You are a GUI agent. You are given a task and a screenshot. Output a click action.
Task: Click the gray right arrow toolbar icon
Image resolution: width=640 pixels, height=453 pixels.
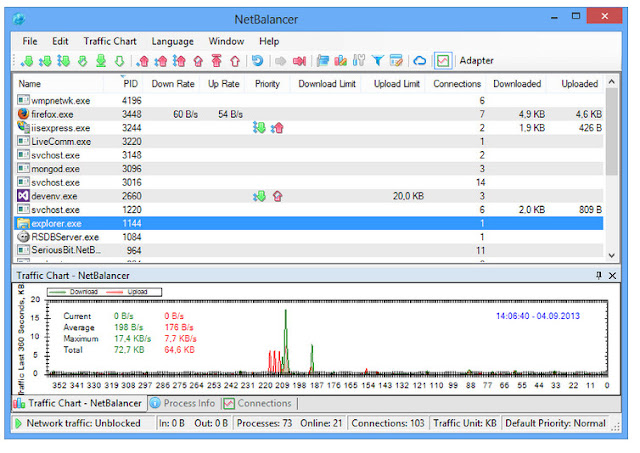[x=280, y=61]
